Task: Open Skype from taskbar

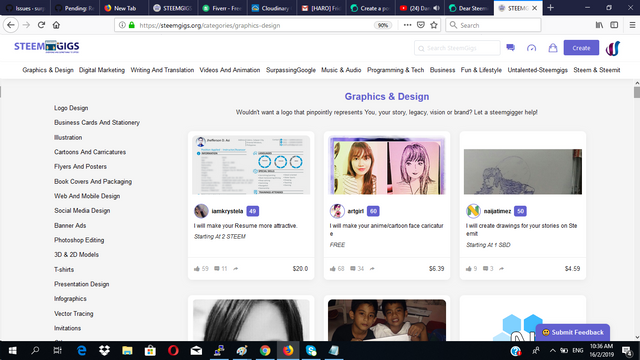Action: (311, 351)
